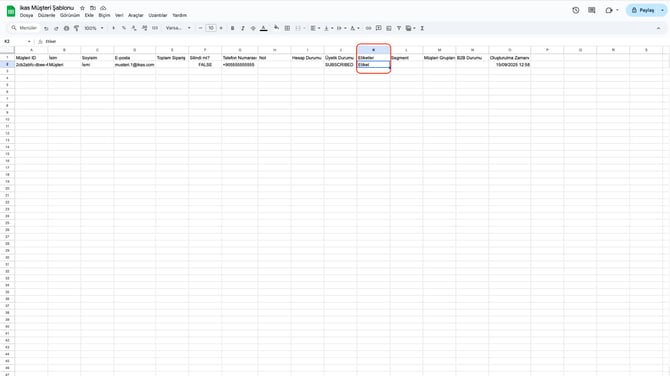The height and width of the screenshot is (376, 670).
Task: Click the undo icon in toolbar
Action: pos(46,28)
